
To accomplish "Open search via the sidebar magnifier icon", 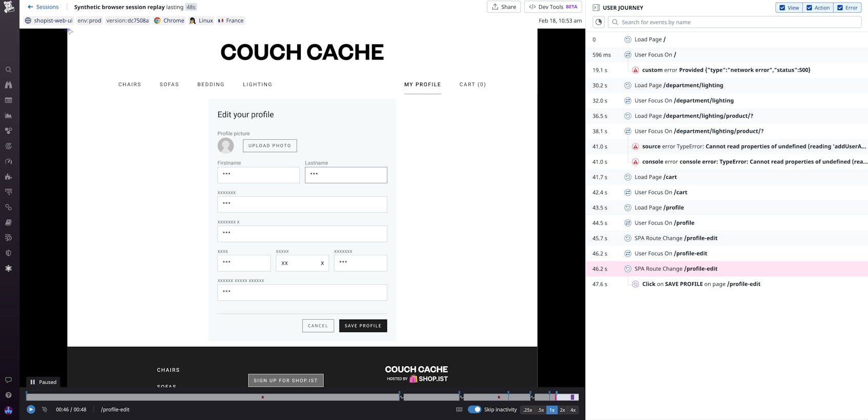I will (x=9, y=70).
